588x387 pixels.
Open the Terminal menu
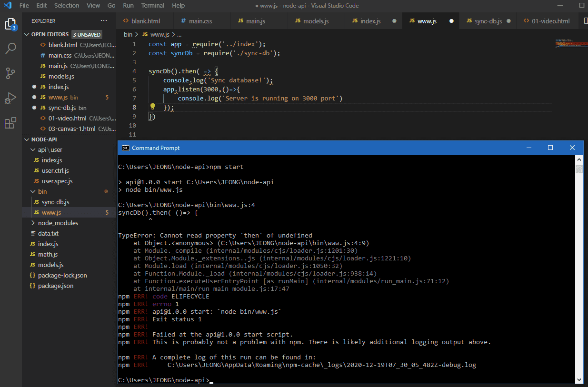pyautogui.click(x=153, y=6)
